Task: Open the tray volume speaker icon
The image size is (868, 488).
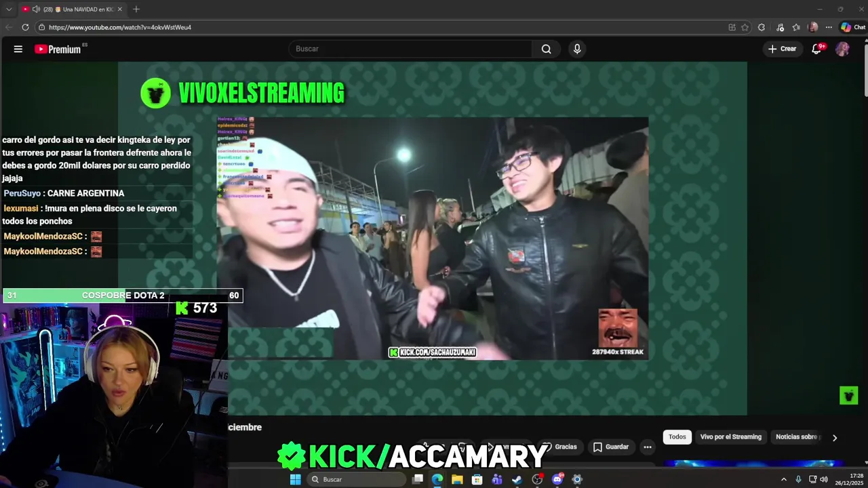Action: tap(824, 479)
